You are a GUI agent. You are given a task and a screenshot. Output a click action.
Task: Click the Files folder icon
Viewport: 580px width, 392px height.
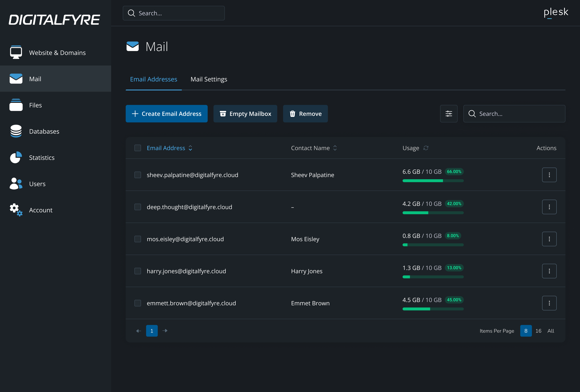16,105
